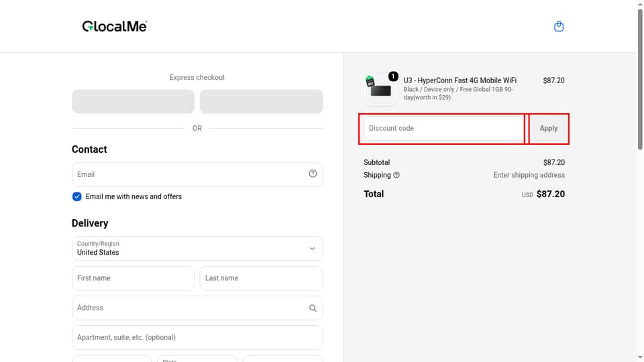Click the address search magnifier icon
Screen dimensions: 644x362
click(x=313, y=308)
